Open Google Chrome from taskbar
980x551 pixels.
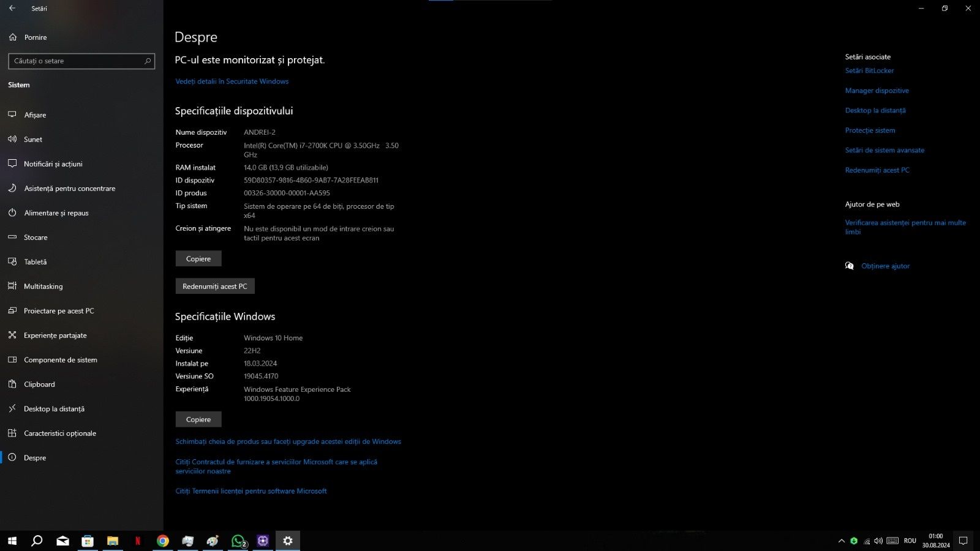163,541
